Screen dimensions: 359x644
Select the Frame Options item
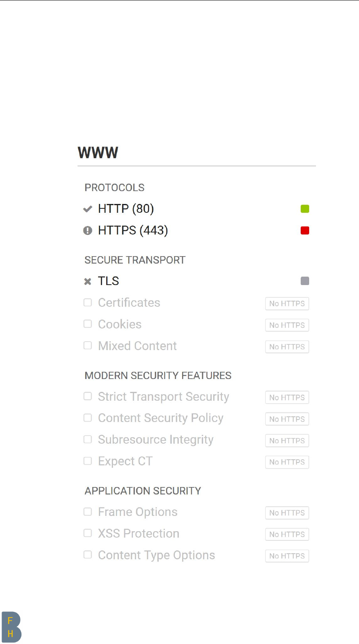tap(137, 512)
